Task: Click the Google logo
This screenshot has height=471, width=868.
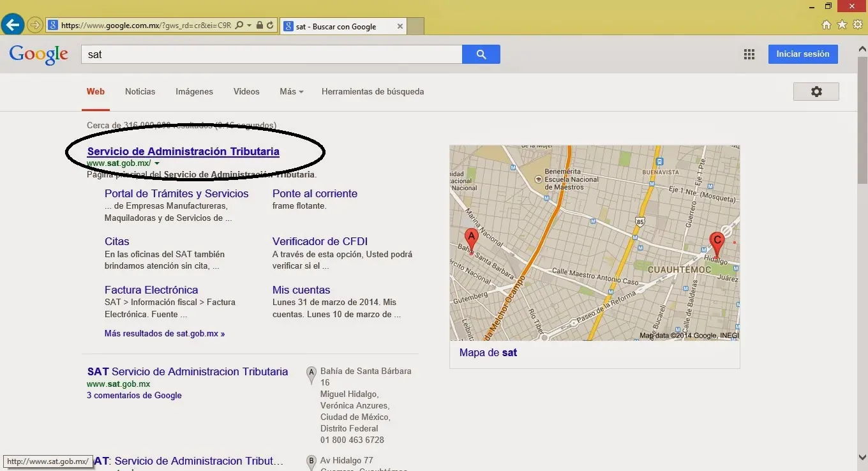Action: coord(39,56)
